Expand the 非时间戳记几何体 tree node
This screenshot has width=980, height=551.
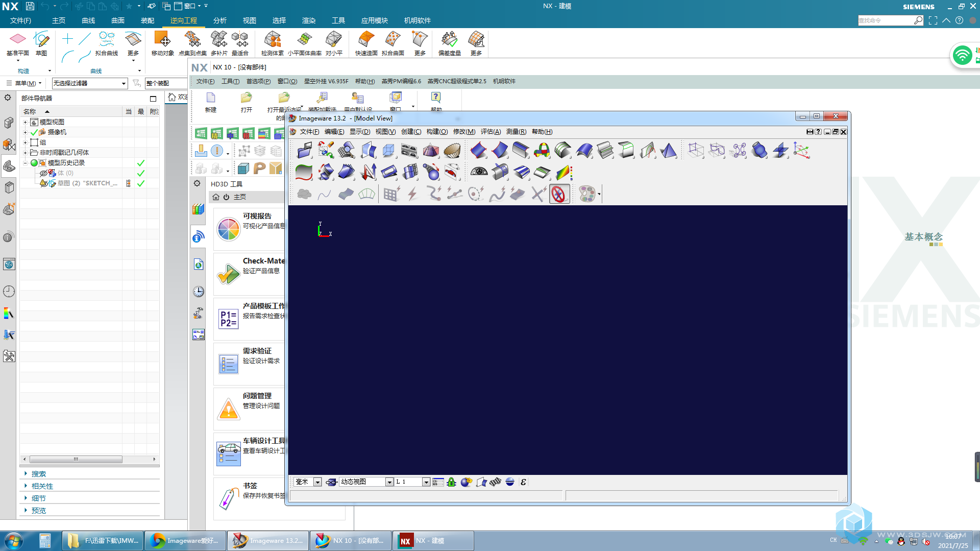[25, 153]
